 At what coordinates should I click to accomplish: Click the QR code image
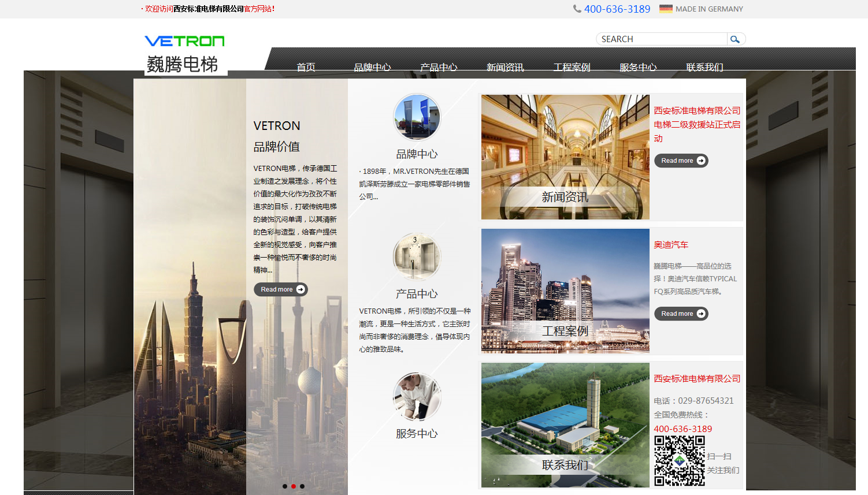[680, 461]
